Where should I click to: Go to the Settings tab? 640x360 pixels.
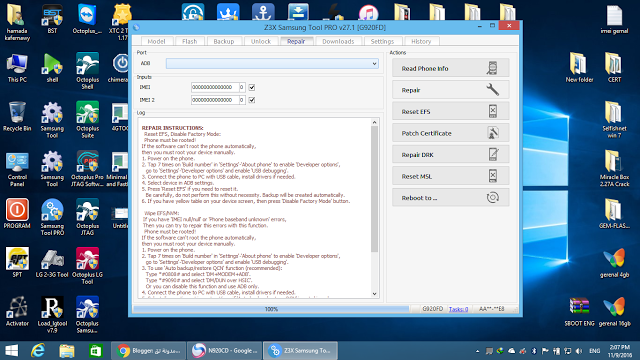[382, 41]
